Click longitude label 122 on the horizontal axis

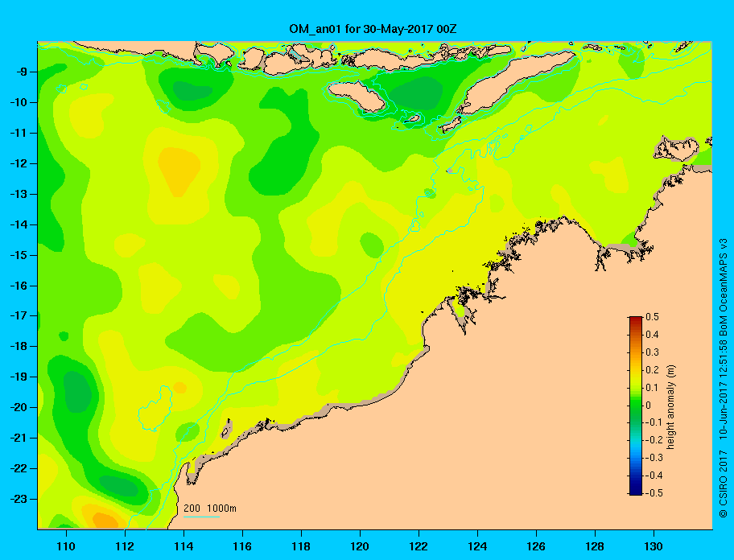pos(419,546)
